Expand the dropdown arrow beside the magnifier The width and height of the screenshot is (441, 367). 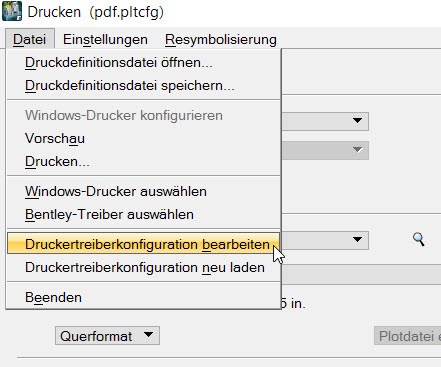point(357,240)
